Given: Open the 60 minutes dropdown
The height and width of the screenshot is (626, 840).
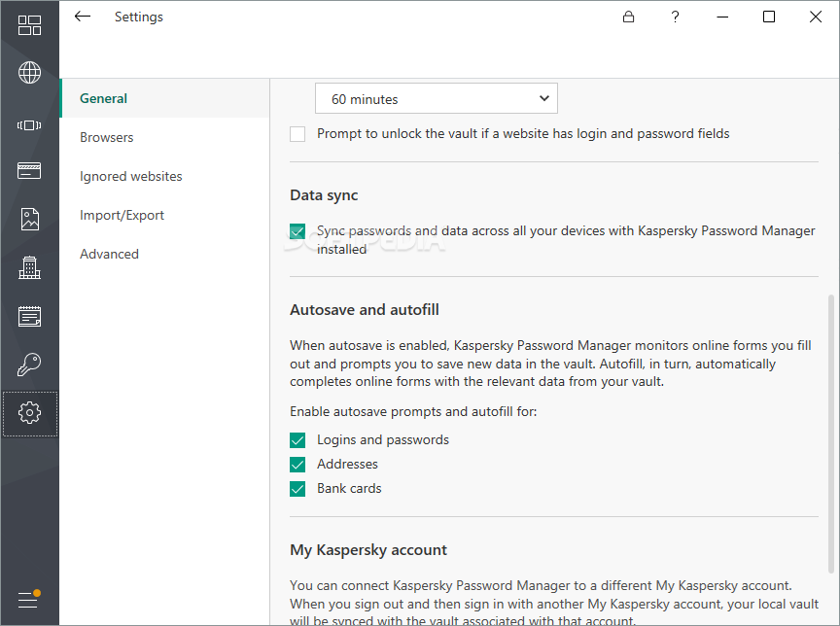Looking at the screenshot, I should (437, 98).
